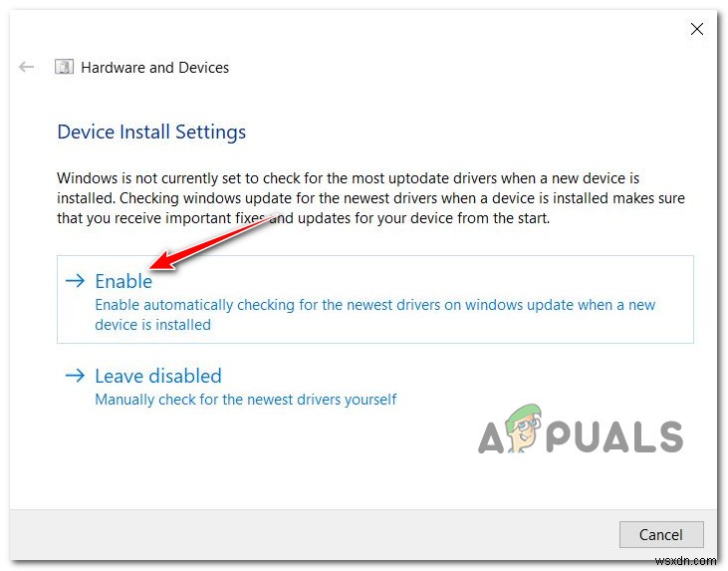Click the Appuals mascot face logo

click(x=525, y=428)
